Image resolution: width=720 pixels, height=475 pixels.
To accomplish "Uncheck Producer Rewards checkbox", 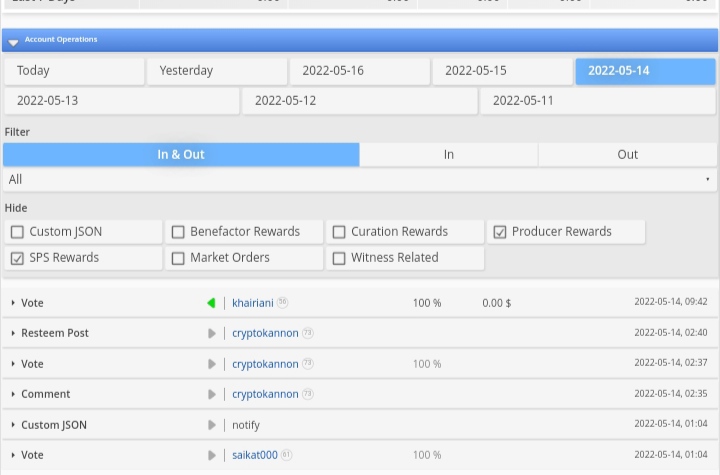I will (500, 232).
